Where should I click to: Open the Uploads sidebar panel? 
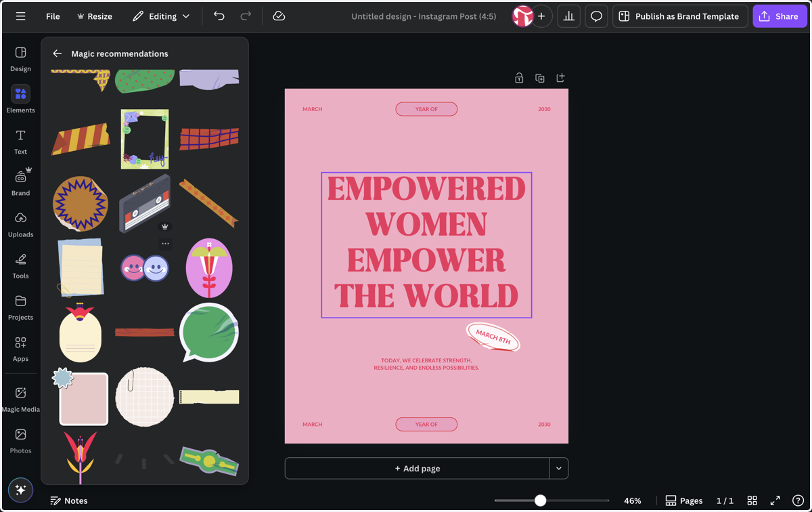[20, 224]
